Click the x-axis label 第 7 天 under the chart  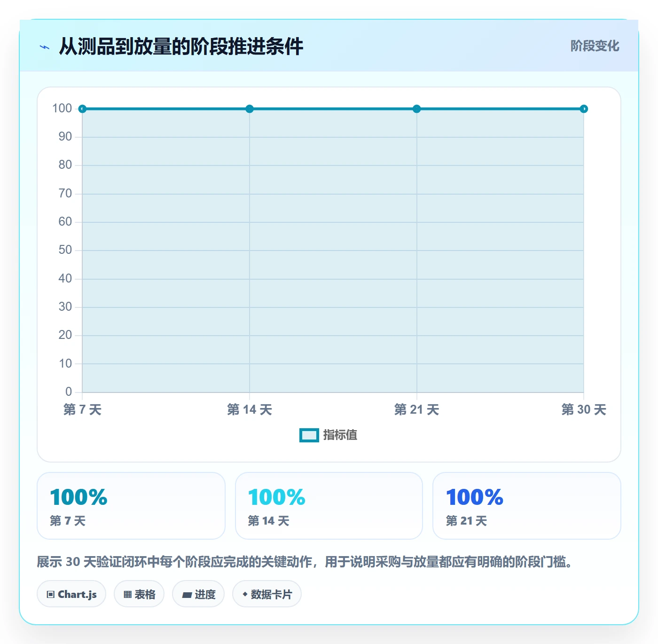point(82,410)
